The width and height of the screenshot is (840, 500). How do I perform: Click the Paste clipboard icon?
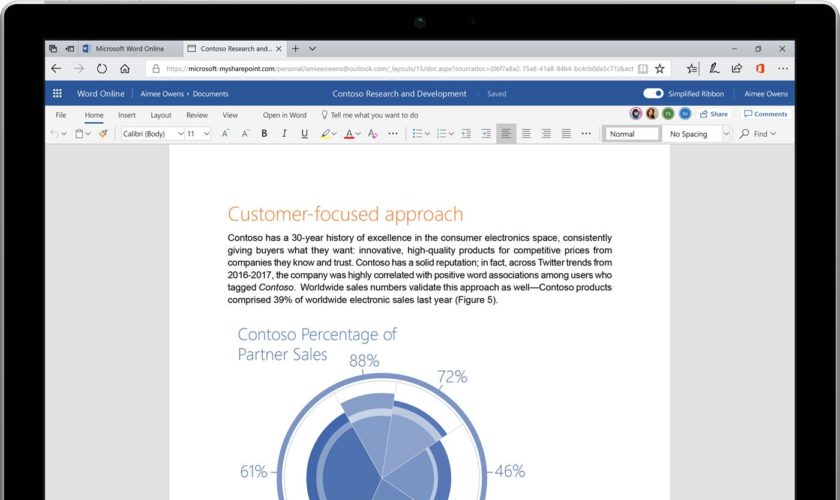click(79, 134)
